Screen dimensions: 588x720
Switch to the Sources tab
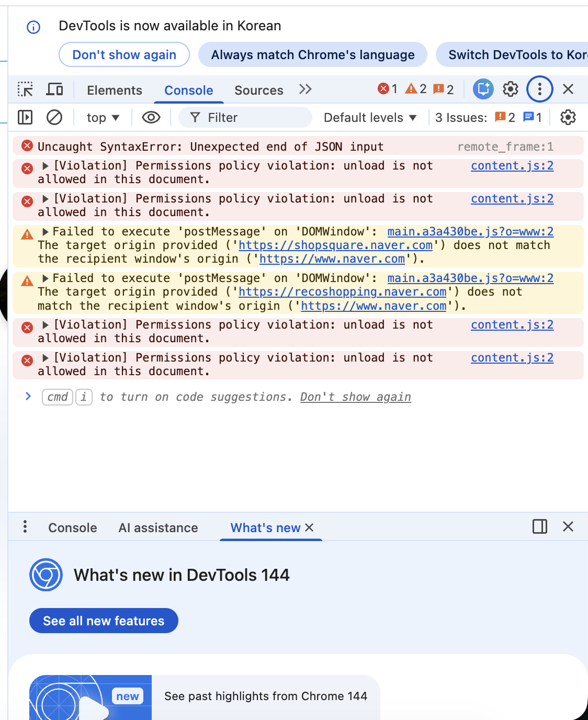tap(259, 91)
